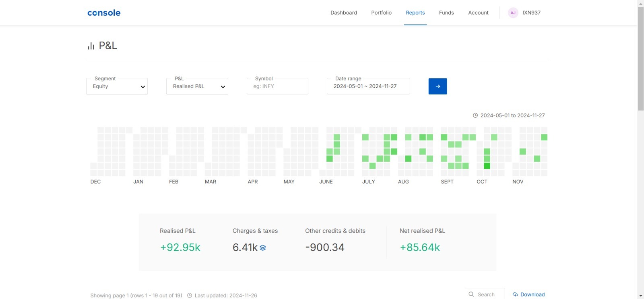644x299 pixels.
Task: Click the clock icon beside date range text
Action: point(475,115)
